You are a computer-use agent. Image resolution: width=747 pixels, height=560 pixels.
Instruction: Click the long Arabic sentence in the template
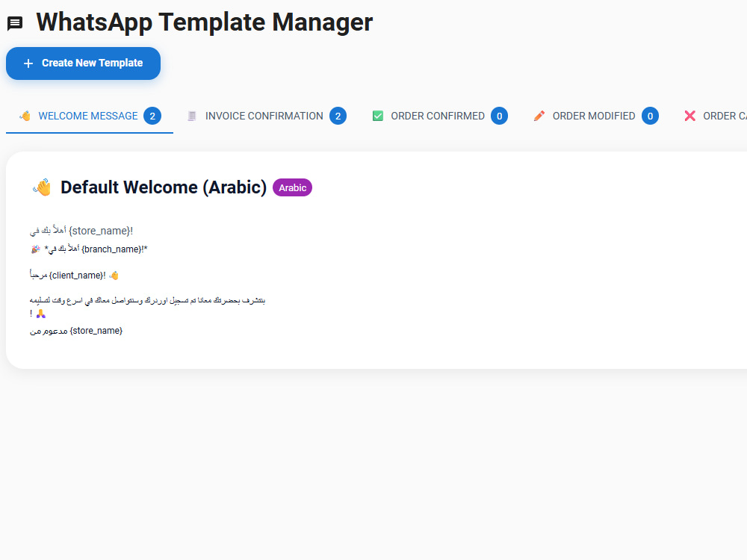[148, 300]
